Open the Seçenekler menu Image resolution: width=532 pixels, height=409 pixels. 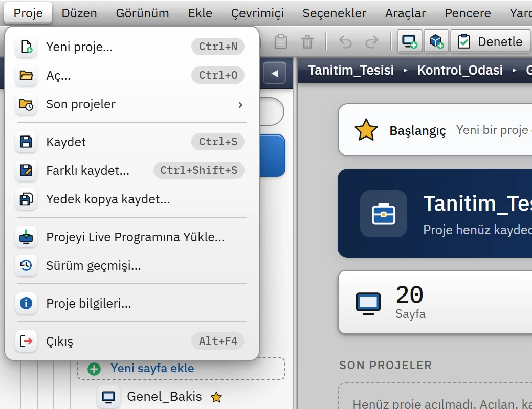click(334, 13)
